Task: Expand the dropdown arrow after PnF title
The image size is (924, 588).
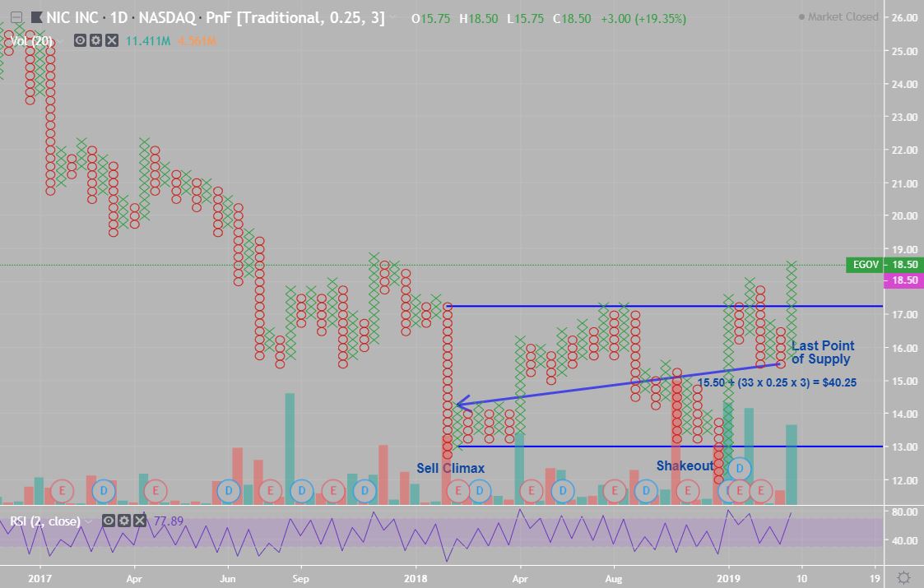Action: (x=396, y=18)
